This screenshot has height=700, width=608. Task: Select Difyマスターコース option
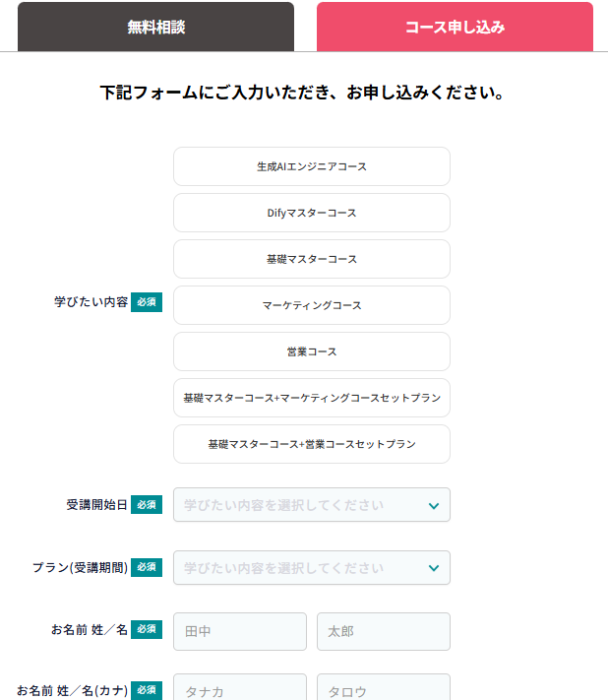311,213
